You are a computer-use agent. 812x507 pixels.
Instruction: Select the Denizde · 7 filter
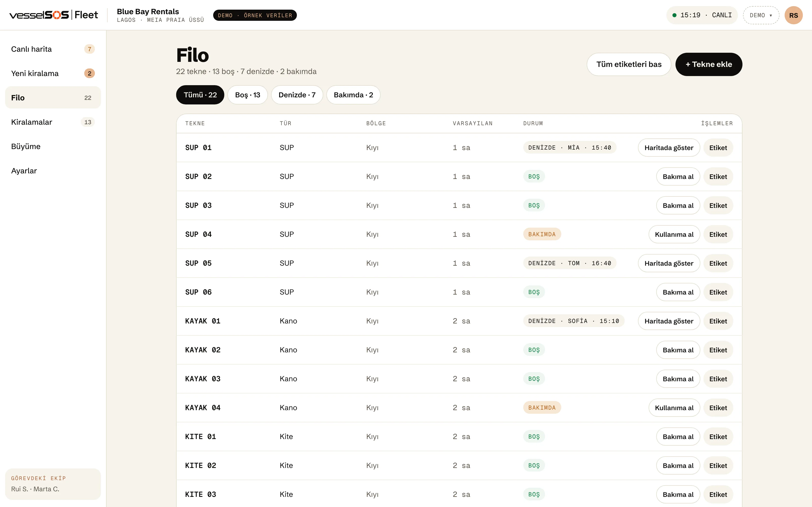(x=297, y=95)
